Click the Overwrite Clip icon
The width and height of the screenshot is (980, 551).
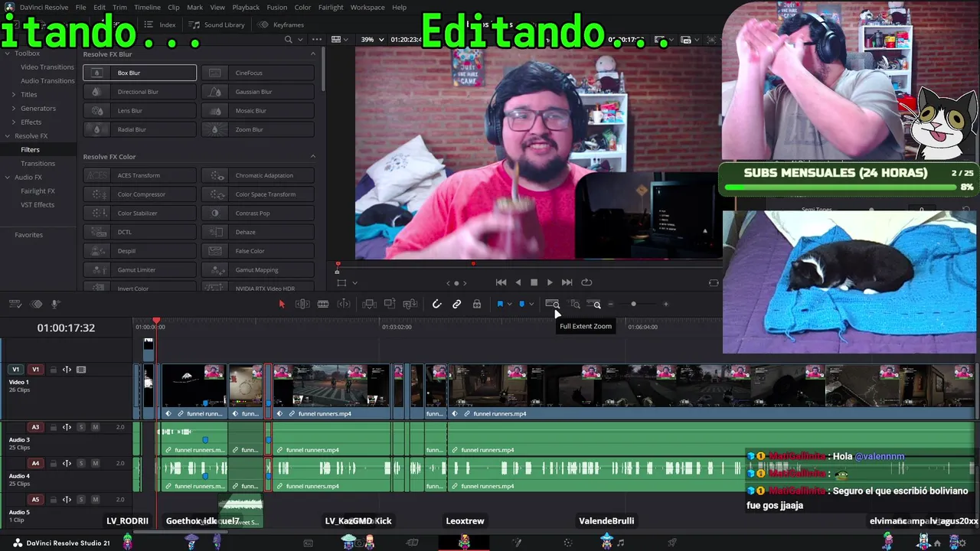pyautogui.click(x=390, y=304)
